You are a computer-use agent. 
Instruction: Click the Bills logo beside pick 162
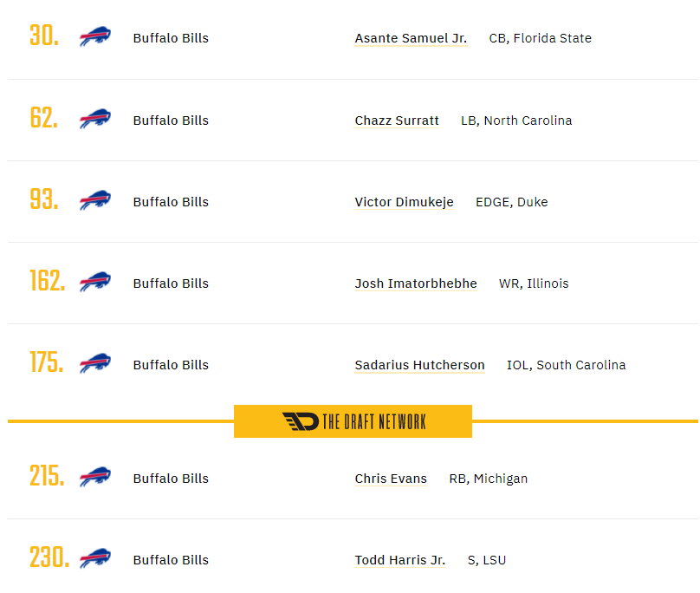(x=95, y=282)
